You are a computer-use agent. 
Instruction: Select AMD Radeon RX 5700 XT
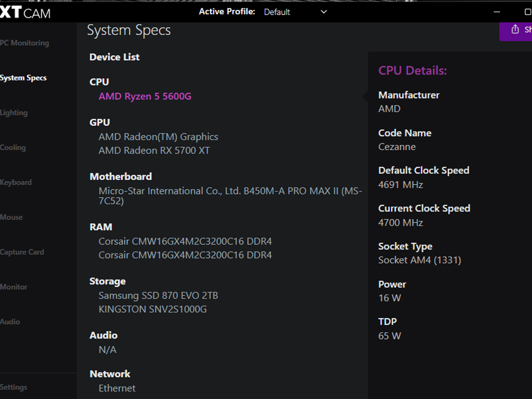coord(154,150)
